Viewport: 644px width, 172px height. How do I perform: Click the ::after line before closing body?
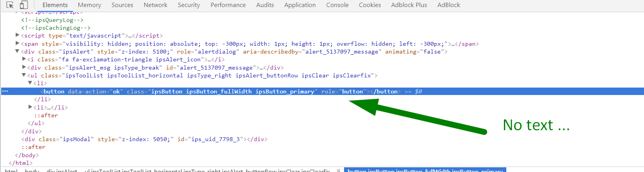[x=34, y=147]
